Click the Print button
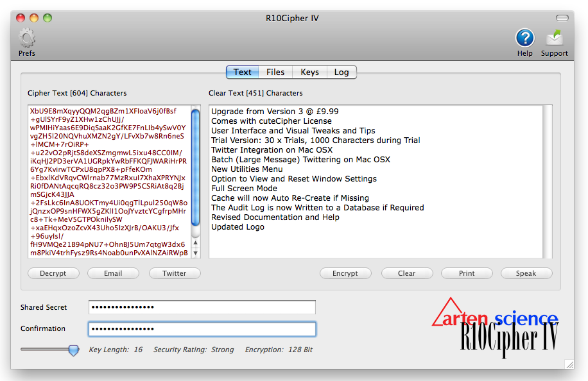This screenshot has height=381, width=588. [x=467, y=273]
